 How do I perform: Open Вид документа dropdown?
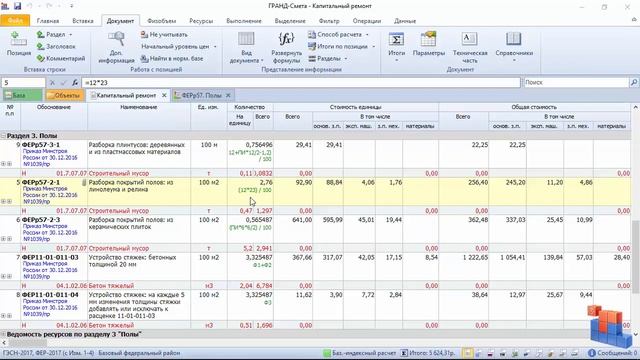pos(246,47)
